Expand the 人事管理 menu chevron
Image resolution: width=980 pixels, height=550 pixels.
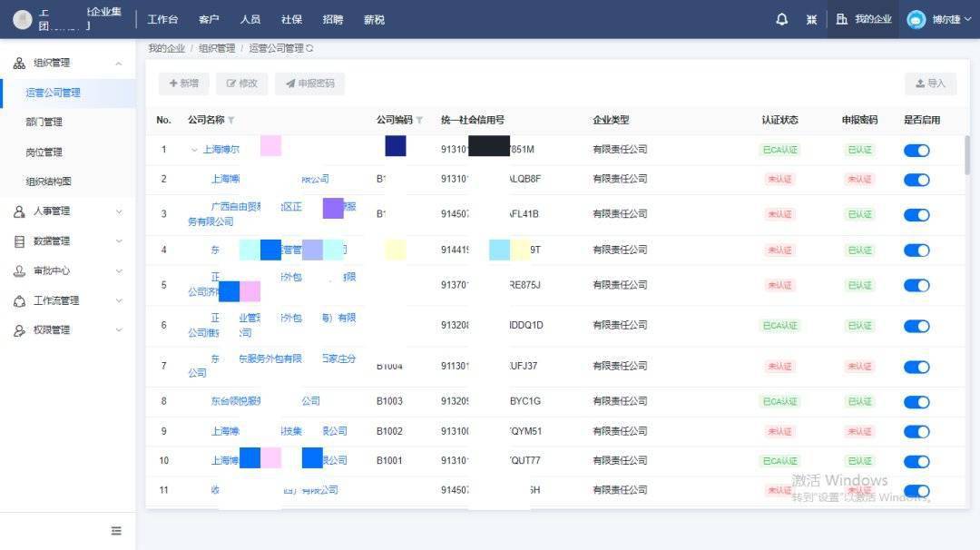tap(119, 211)
